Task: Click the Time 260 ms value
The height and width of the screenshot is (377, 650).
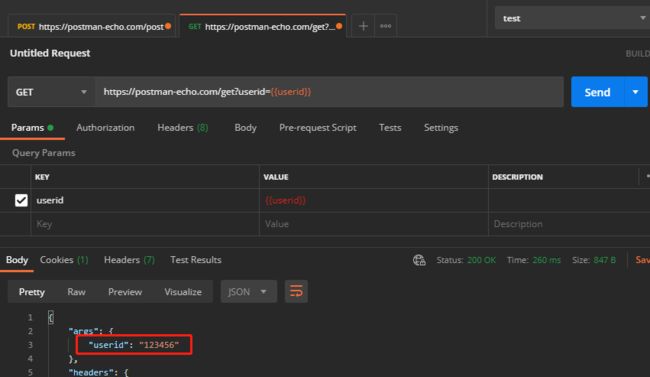Action: (x=546, y=260)
